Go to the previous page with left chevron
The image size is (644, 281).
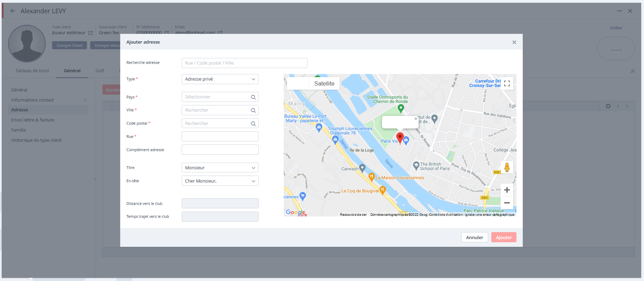tap(618, 106)
